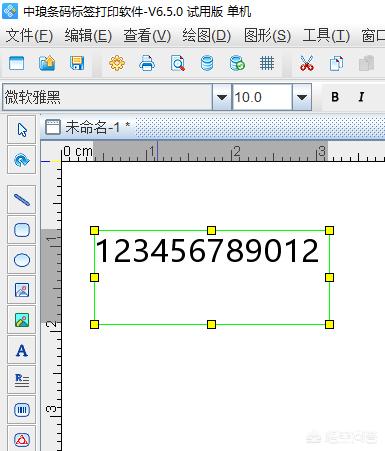This screenshot has width=385, height=451.
Task: Open the 文件(F) menu
Action: coord(29,35)
